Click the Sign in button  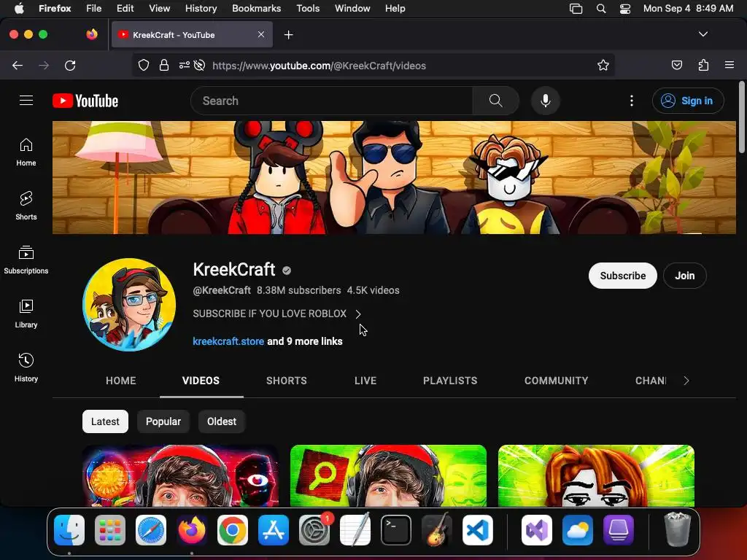[x=688, y=101]
